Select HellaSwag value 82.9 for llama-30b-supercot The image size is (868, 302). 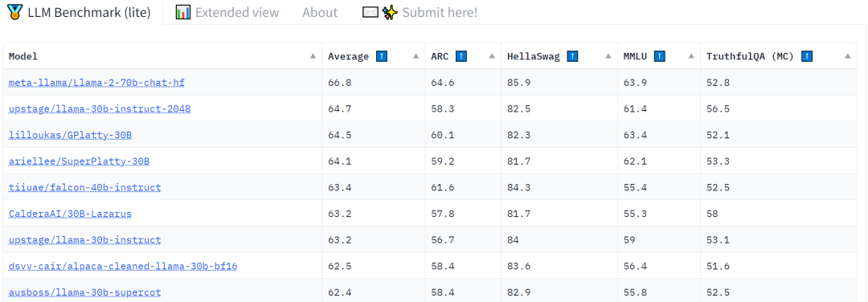(518, 292)
